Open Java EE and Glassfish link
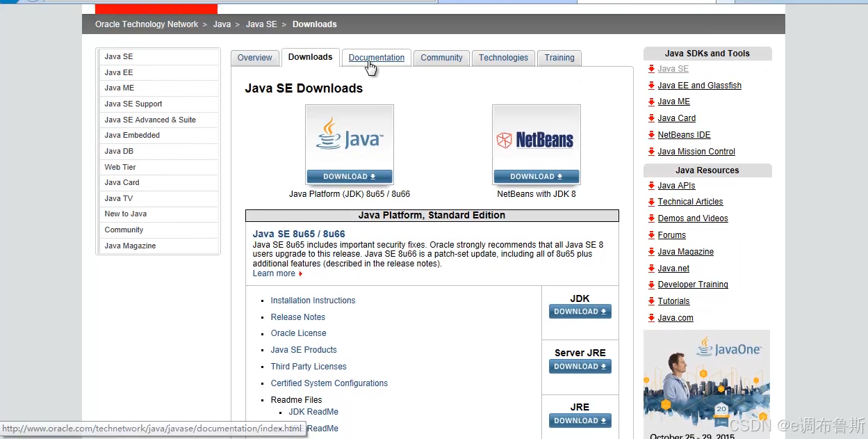The height and width of the screenshot is (439, 868). [700, 86]
